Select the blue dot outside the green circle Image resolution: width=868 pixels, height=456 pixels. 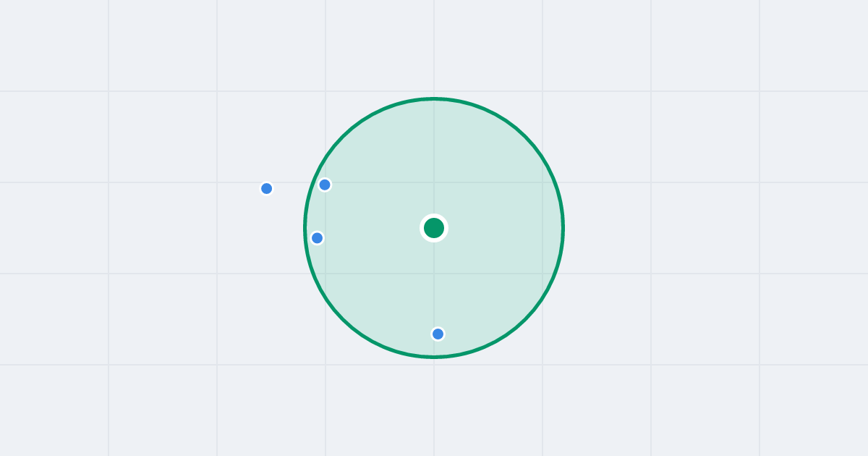click(266, 188)
